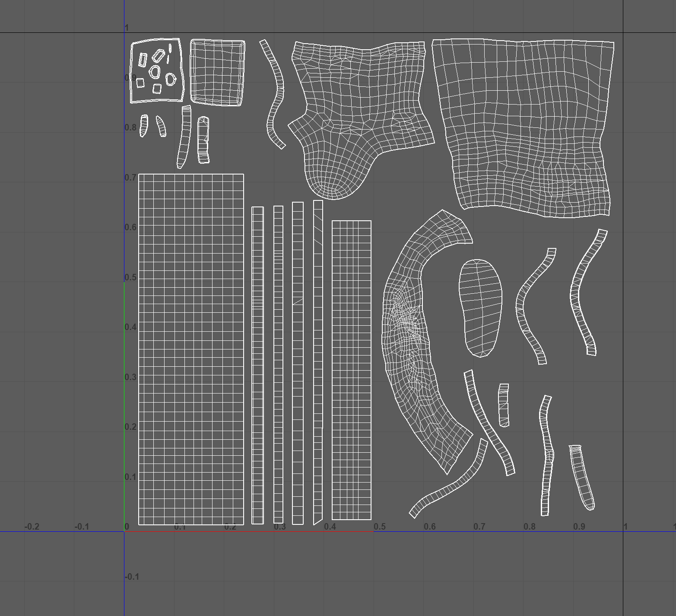Click the "0.5" label on vertical axis
This screenshot has height=616, width=676.
pos(130,277)
